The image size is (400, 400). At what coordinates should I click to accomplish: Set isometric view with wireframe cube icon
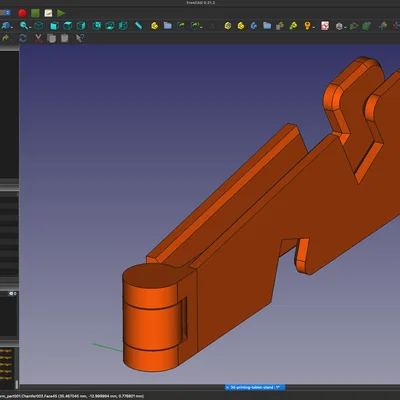click(x=39, y=26)
